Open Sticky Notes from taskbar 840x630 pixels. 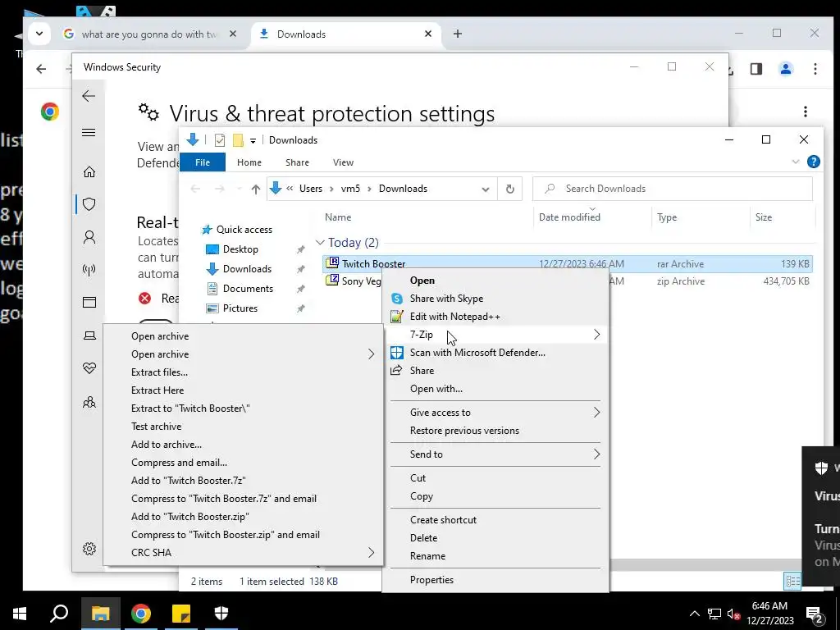[181, 614]
